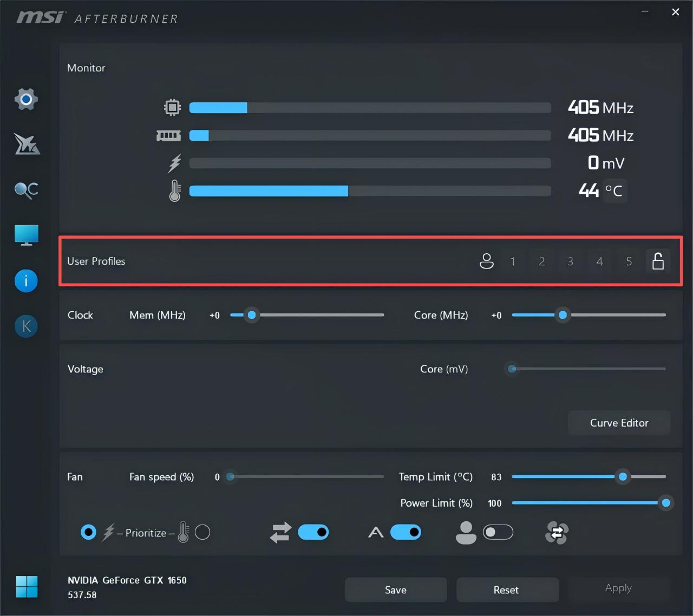Open the hardware monitor screen icon
This screenshot has width=693, height=616.
(27, 235)
